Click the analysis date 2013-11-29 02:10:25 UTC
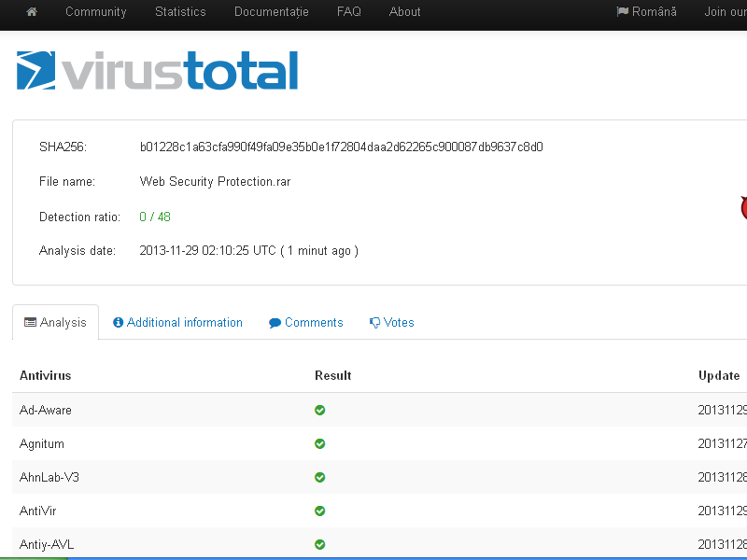 click(207, 250)
